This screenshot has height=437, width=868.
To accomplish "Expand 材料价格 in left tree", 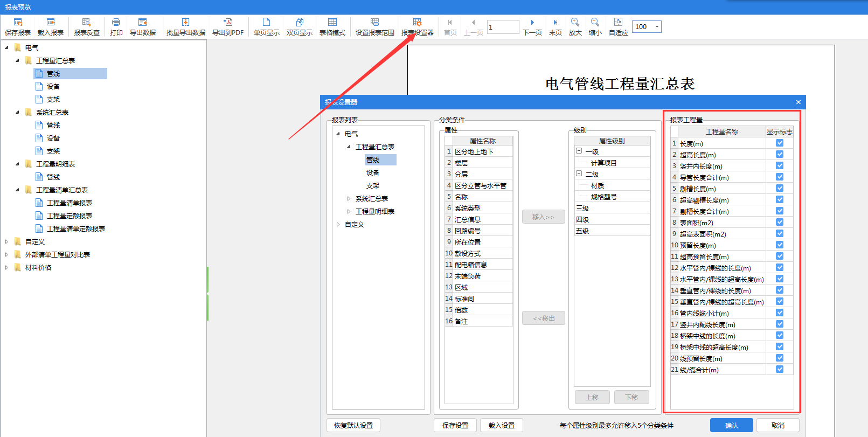I will click(x=6, y=268).
